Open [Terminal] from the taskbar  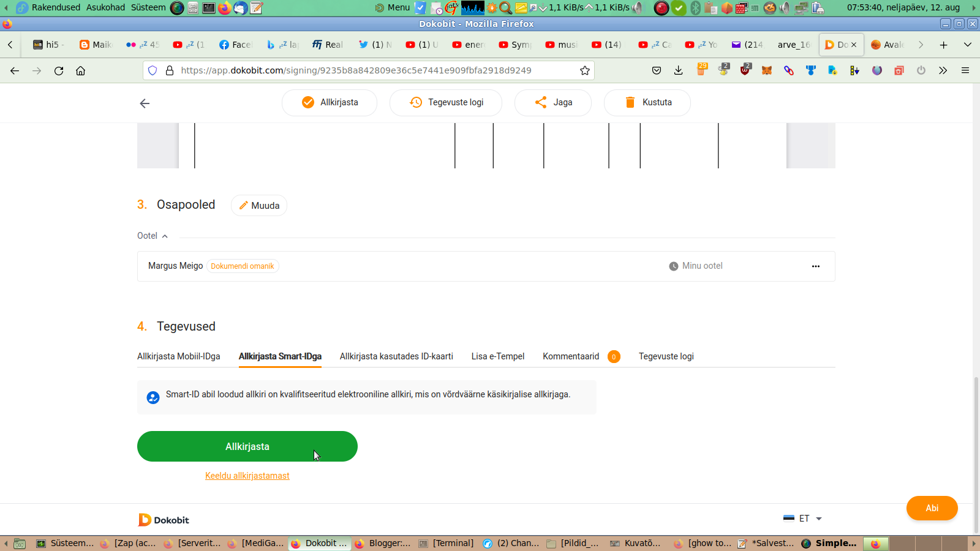coord(447,543)
